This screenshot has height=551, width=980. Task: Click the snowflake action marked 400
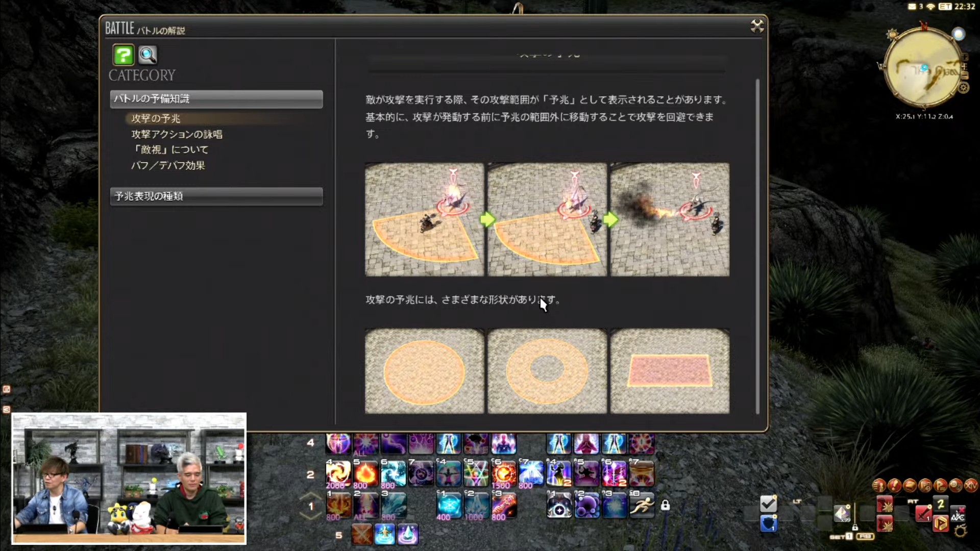tap(449, 505)
